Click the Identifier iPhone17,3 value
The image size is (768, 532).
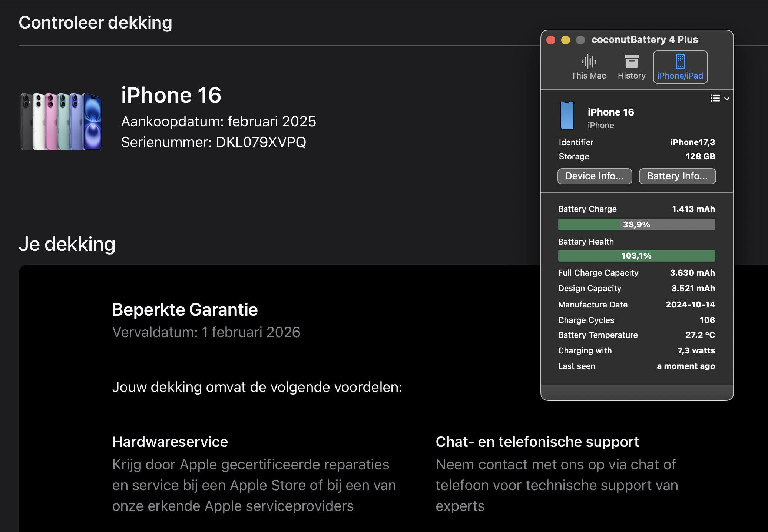pos(692,142)
